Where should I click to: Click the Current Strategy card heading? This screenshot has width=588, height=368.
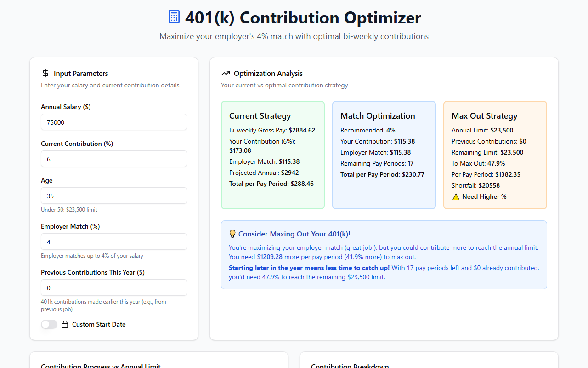260,116
